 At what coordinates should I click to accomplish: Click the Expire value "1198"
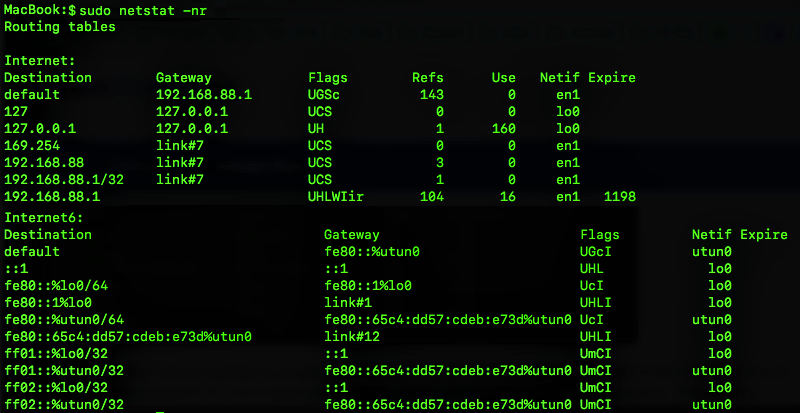619,197
